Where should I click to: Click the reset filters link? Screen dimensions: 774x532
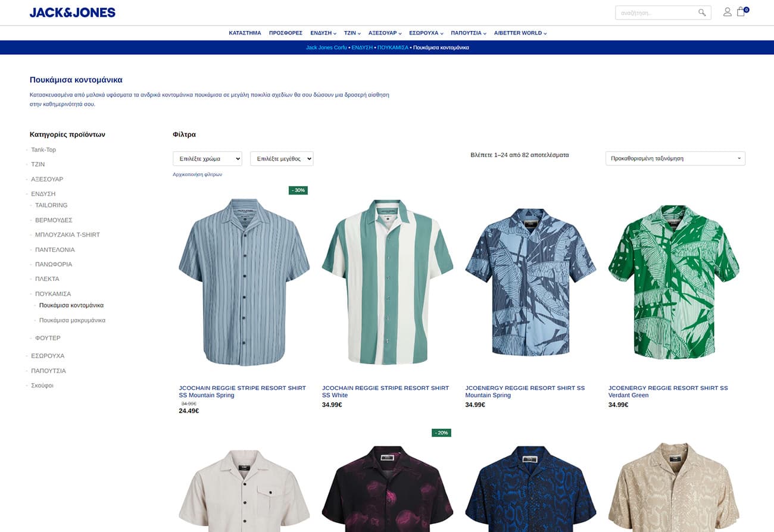tap(197, 174)
